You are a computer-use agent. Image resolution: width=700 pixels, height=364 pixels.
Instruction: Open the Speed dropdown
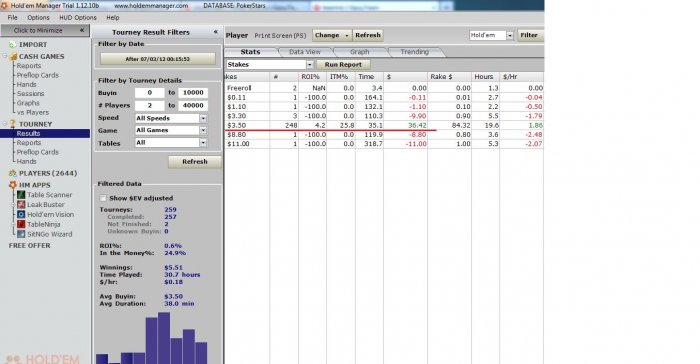click(x=203, y=118)
